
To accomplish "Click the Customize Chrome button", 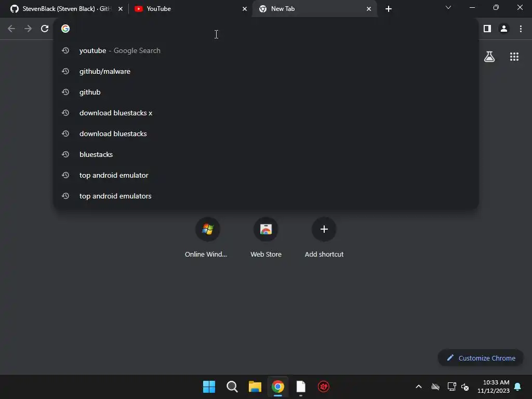I will click(x=481, y=358).
